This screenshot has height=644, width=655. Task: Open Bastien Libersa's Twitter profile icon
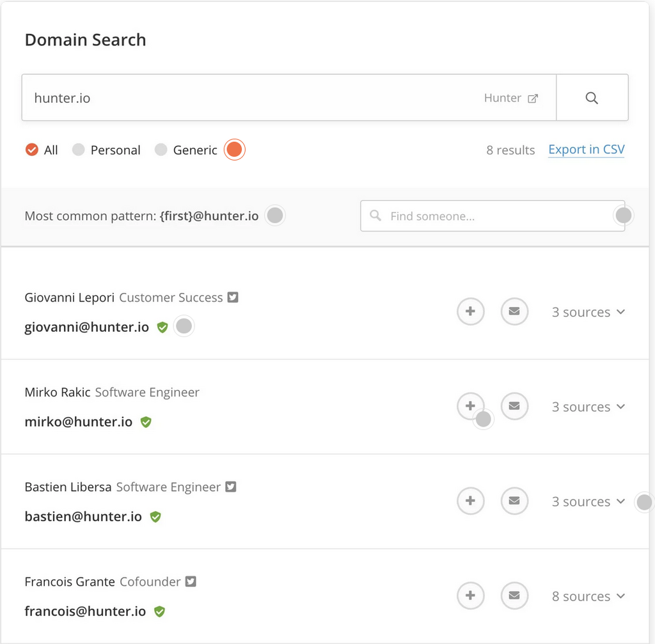coord(231,487)
